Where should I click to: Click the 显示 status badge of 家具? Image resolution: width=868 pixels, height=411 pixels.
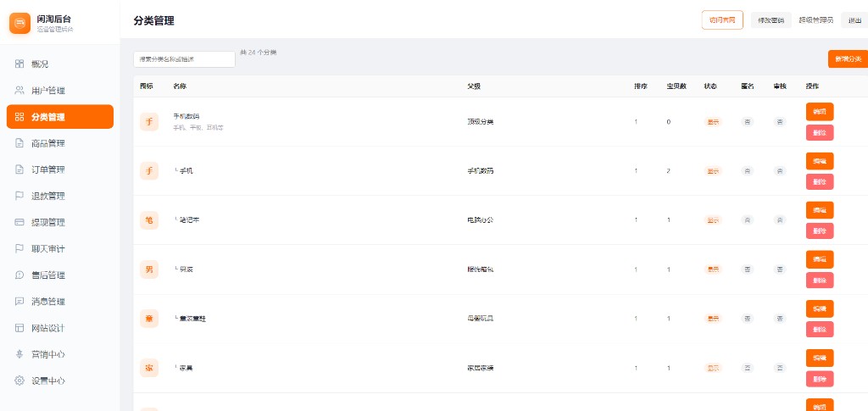point(712,368)
